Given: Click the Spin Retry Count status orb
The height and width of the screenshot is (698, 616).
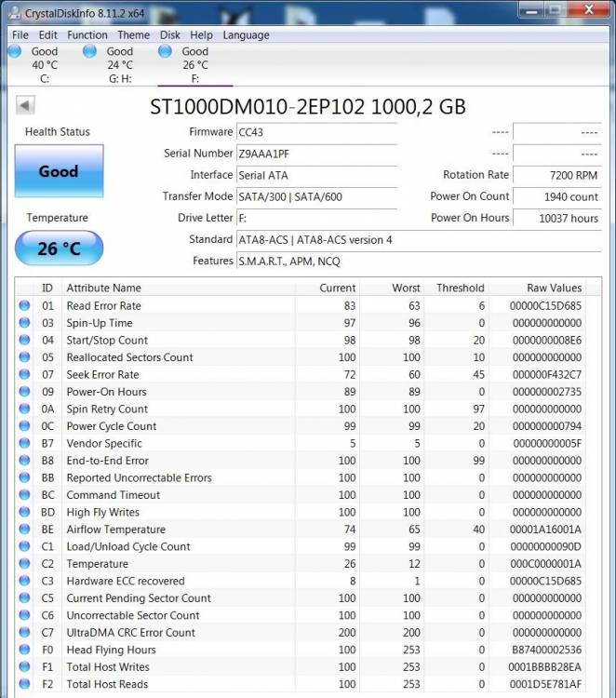Looking at the screenshot, I should [x=24, y=409].
